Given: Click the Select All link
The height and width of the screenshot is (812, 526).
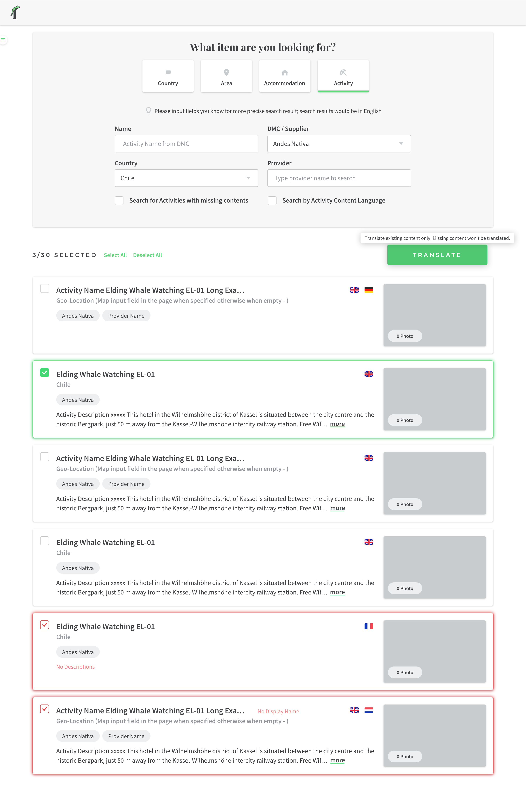Looking at the screenshot, I should [x=115, y=255].
